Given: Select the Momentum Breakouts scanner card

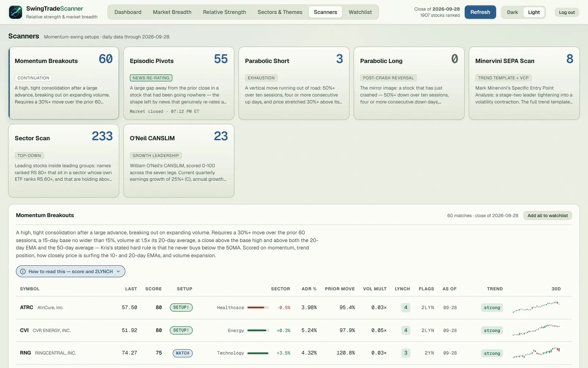Looking at the screenshot, I should 64,83.
